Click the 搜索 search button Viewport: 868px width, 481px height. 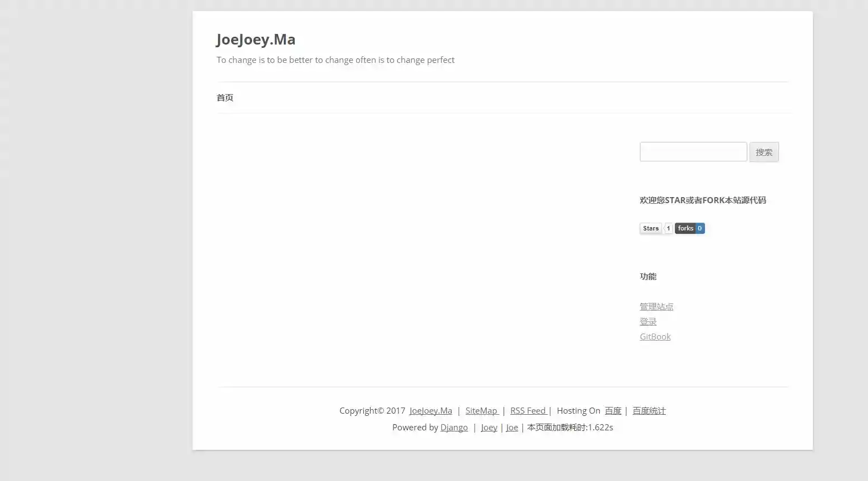(764, 152)
